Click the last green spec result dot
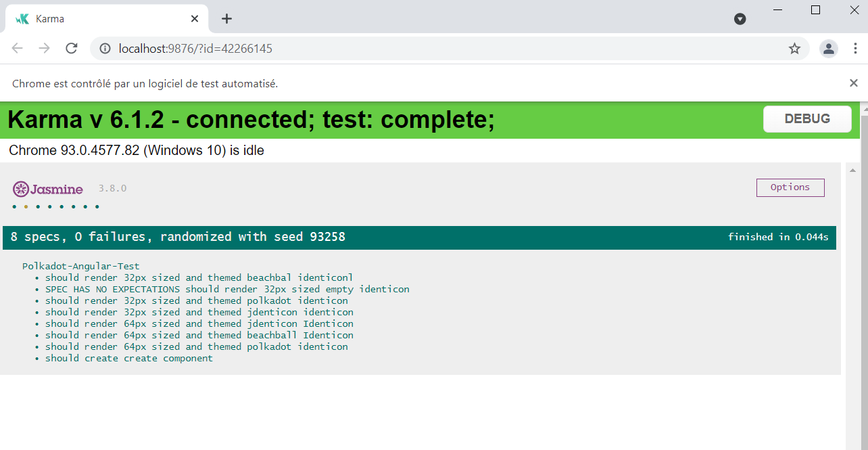The image size is (868, 450). [97, 206]
